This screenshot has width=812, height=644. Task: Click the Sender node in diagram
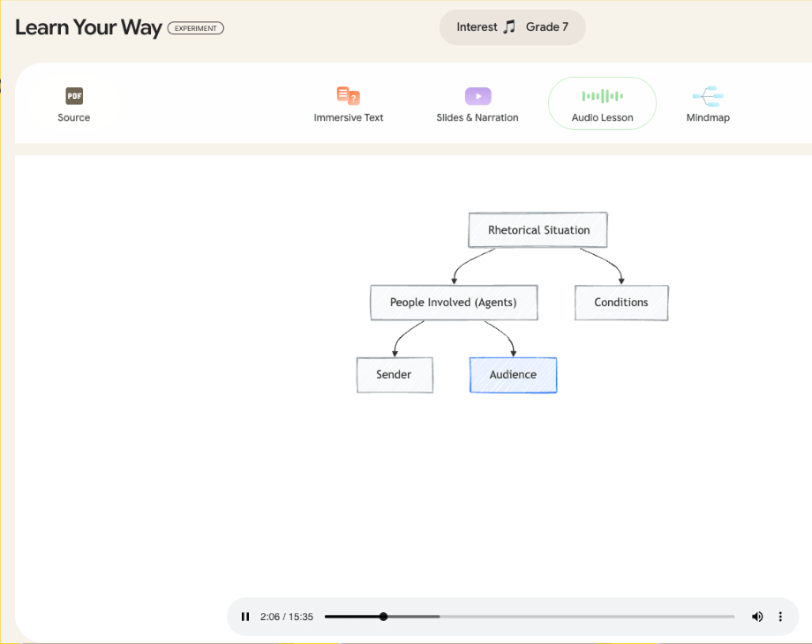coord(395,375)
